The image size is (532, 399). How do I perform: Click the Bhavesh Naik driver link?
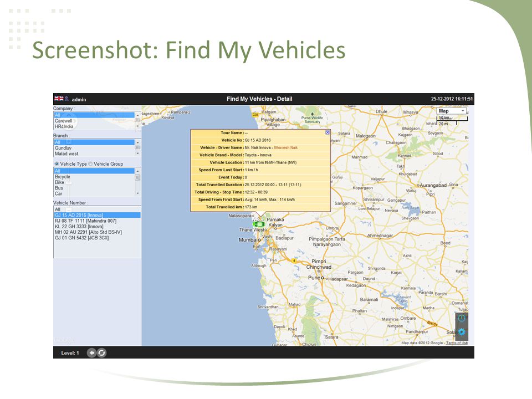pos(286,147)
